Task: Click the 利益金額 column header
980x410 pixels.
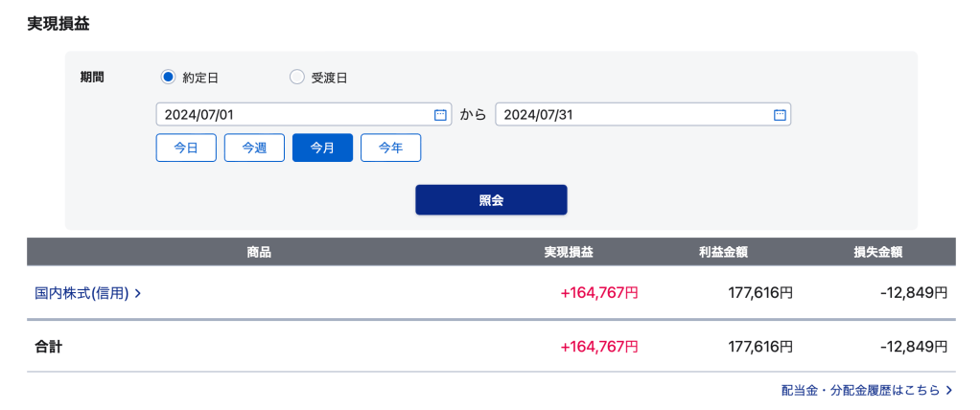Action: pos(723,253)
